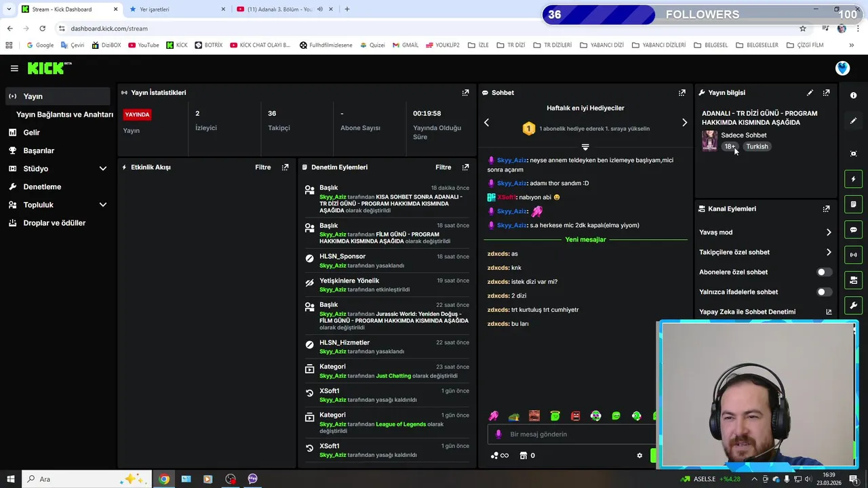
Task: Click the category thumbnail in Yayın bilgisi
Action: [x=709, y=140]
